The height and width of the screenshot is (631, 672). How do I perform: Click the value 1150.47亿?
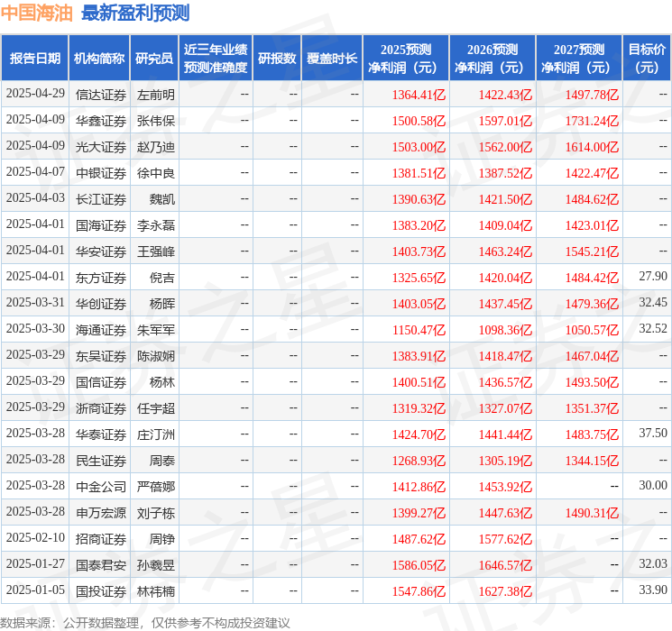[x=419, y=330]
